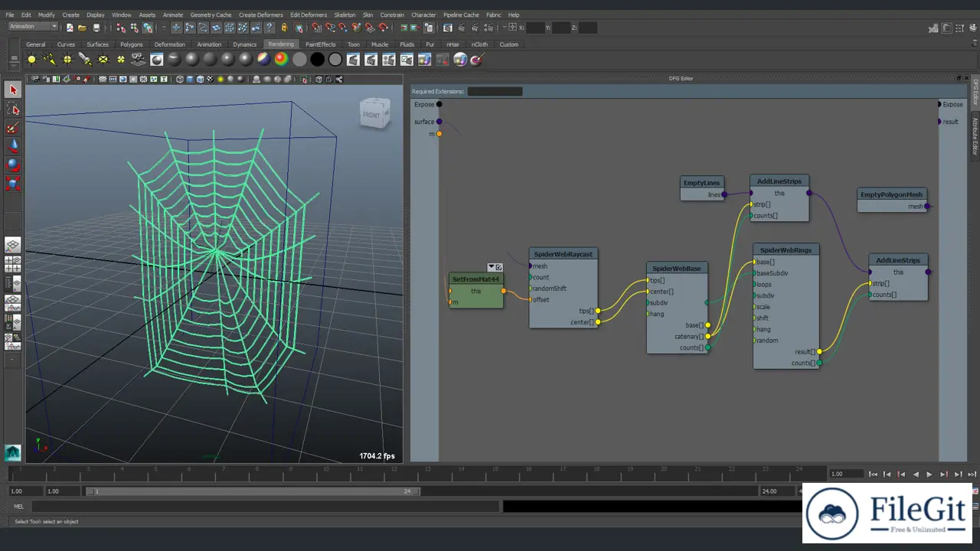The width and height of the screenshot is (980, 551).
Task: Switch to the Polygons shelf tab
Action: click(x=132, y=44)
